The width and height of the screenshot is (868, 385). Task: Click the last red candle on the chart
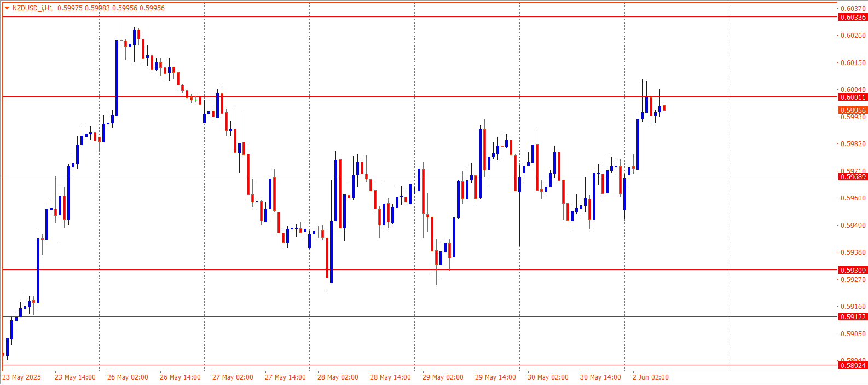[664, 108]
